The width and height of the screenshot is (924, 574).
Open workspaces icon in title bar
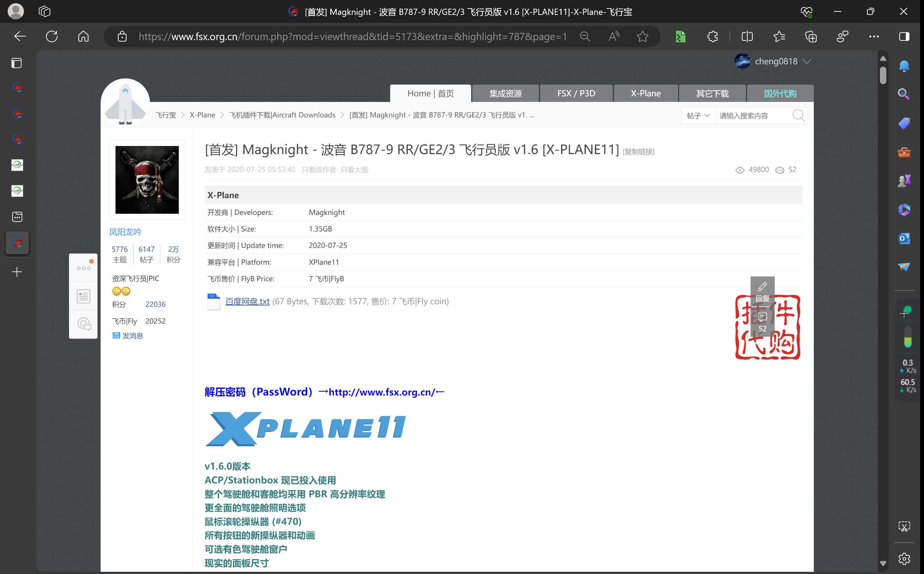pos(44,11)
